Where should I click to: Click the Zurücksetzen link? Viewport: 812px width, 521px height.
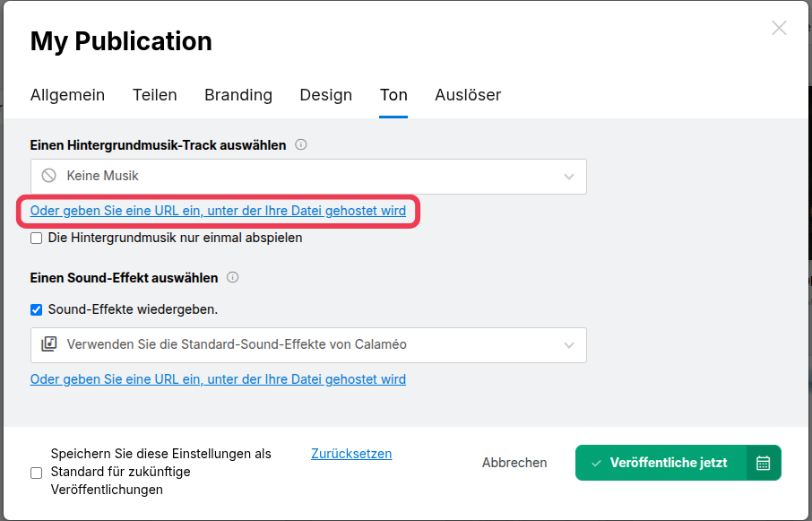351,454
